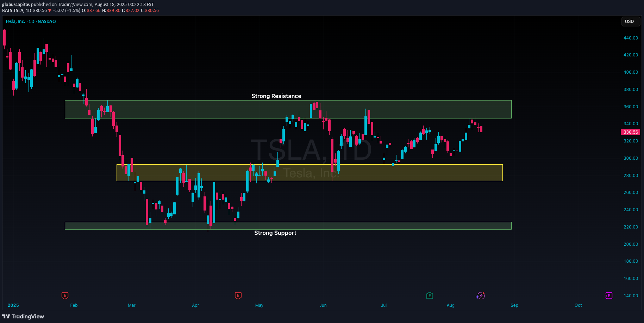Click the globuscapitas author name
The image size is (644, 323).
click(16, 5)
